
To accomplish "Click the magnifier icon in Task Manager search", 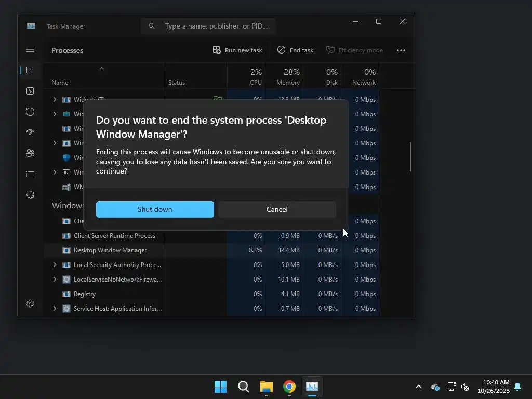I will [152, 26].
